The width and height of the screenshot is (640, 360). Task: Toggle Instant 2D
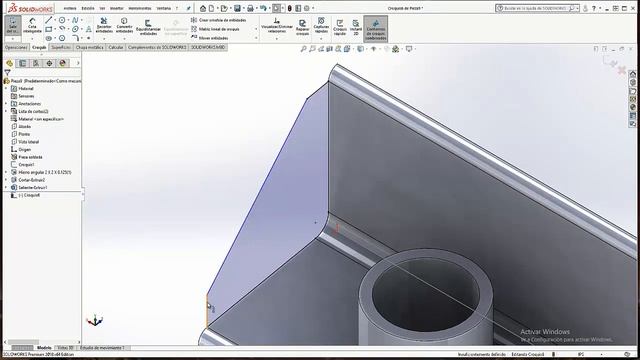pos(356,27)
